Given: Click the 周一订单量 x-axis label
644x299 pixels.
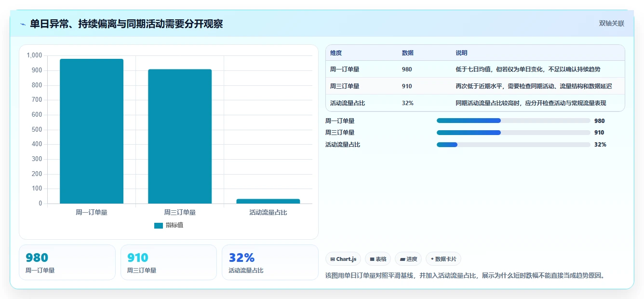Looking at the screenshot, I should coord(92,212).
